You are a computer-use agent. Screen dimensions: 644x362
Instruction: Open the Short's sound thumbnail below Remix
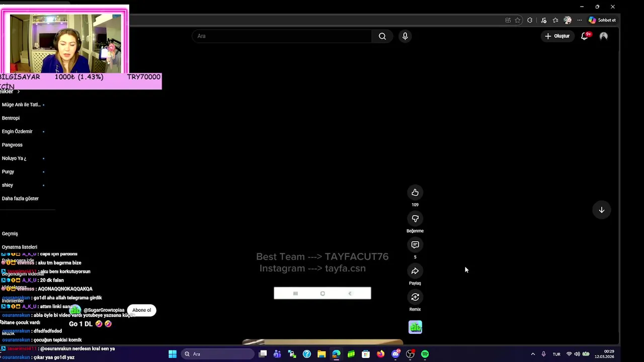pyautogui.click(x=415, y=327)
